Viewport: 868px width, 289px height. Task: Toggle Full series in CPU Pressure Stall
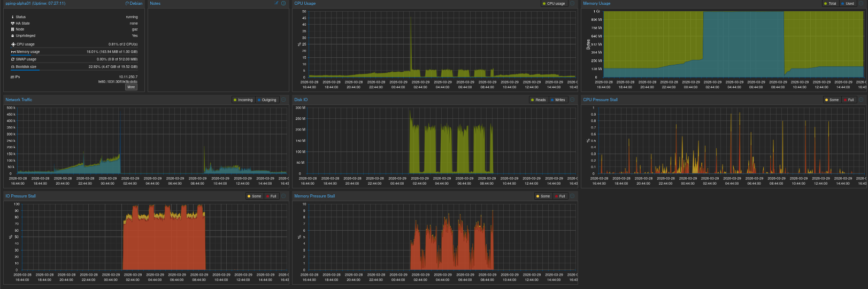coord(849,100)
